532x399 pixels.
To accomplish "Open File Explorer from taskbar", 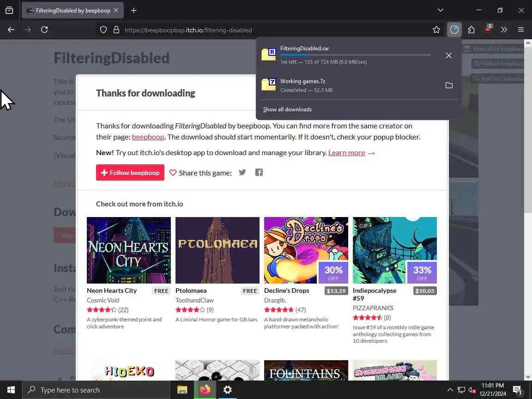I will point(182,390).
